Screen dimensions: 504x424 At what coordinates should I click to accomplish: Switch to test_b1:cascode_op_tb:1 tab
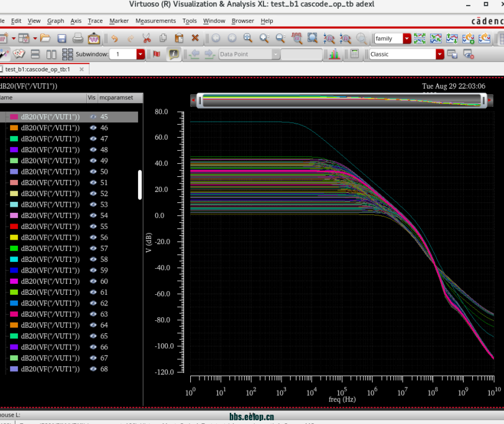click(38, 70)
